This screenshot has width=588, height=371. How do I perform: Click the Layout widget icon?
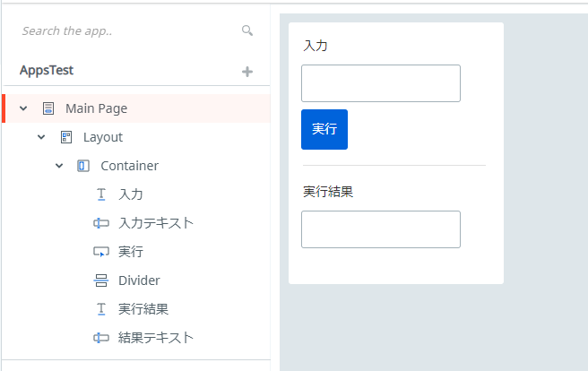pos(66,137)
